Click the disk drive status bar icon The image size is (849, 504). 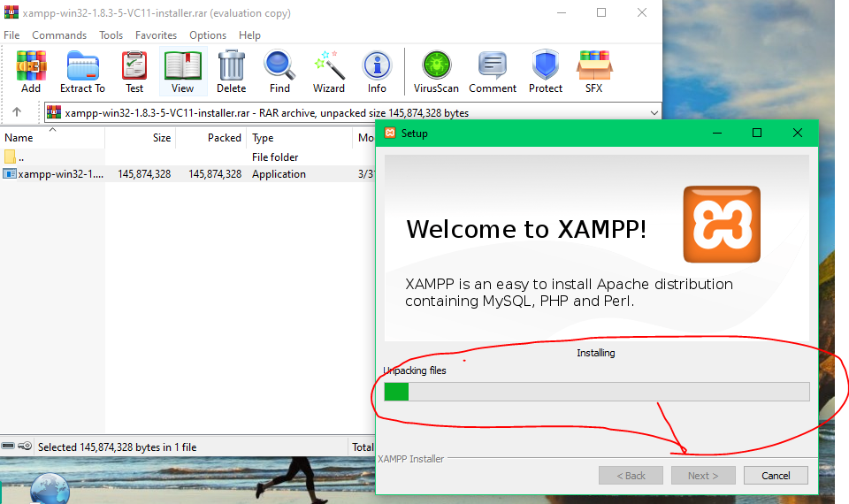[x=8, y=446]
